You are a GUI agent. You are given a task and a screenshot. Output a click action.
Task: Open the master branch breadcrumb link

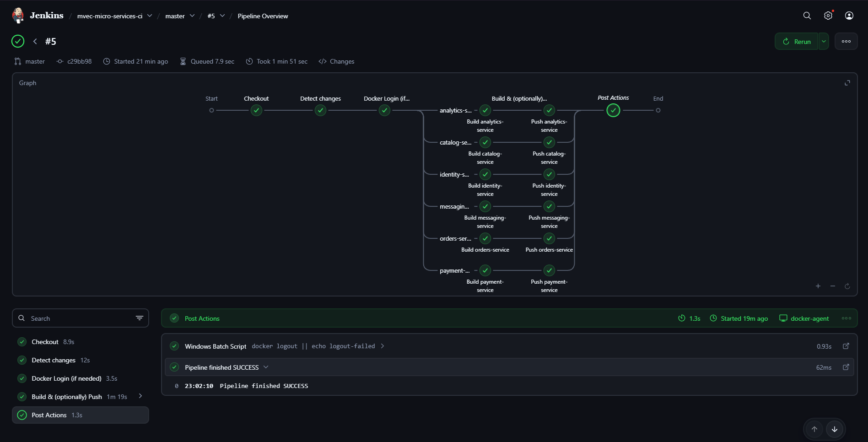(x=175, y=16)
